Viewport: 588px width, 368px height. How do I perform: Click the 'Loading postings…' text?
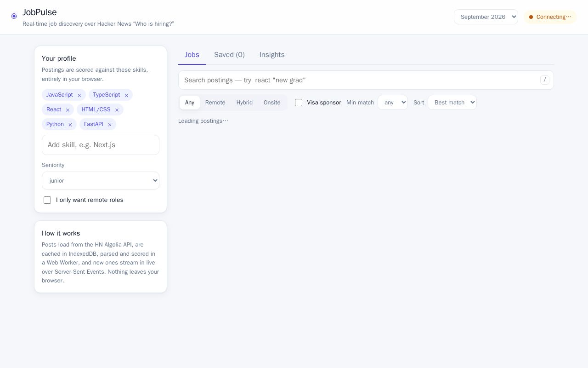(203, 121)
